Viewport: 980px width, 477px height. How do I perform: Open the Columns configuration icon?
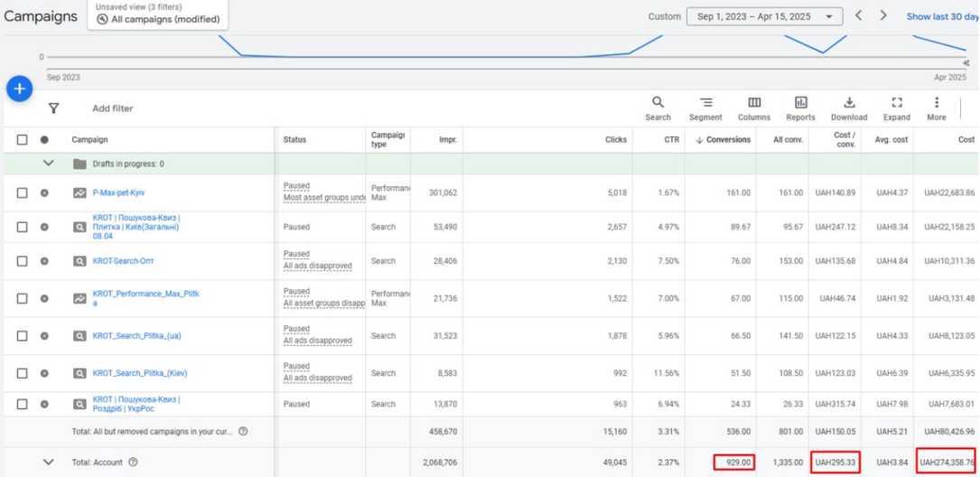[x=754, y=108]
